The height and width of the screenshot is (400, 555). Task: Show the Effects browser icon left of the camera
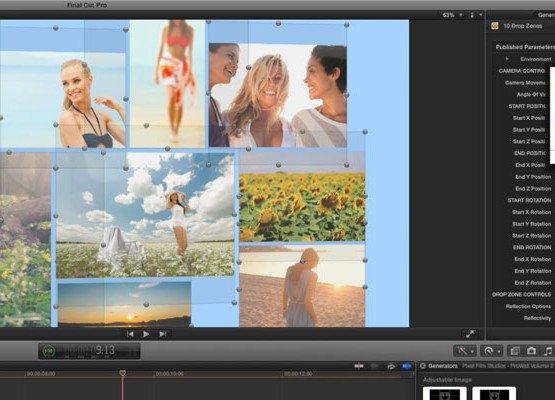tap(515, 351)
